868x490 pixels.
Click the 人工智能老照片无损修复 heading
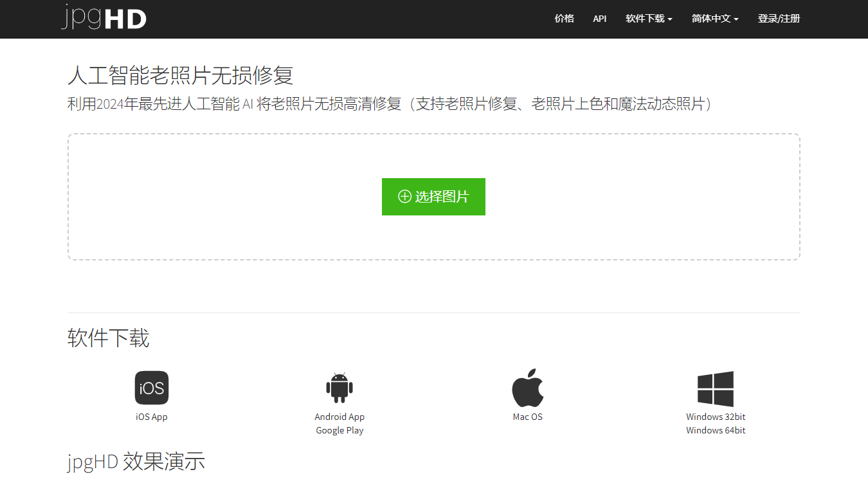pos(181,75)
